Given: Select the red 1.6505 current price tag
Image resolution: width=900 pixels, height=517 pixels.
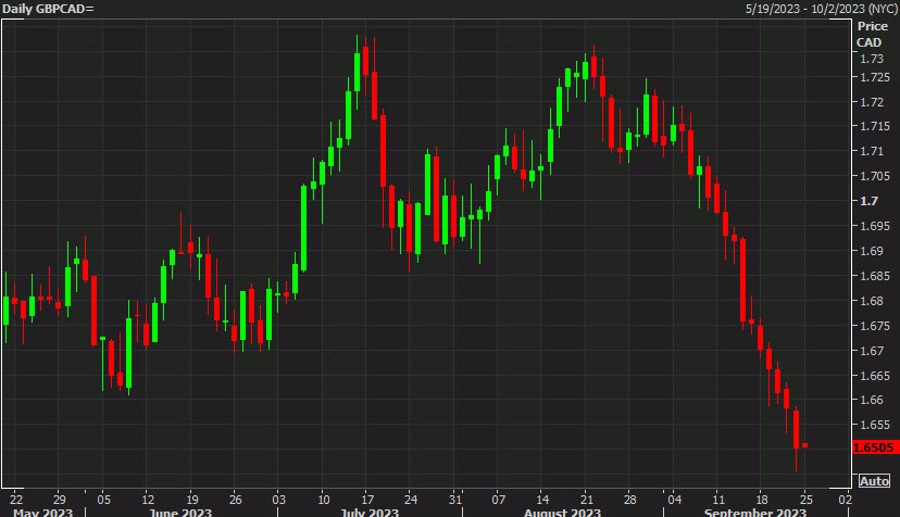Looking at the screenshot, I should pyautogui.click(x=873, y=448).
